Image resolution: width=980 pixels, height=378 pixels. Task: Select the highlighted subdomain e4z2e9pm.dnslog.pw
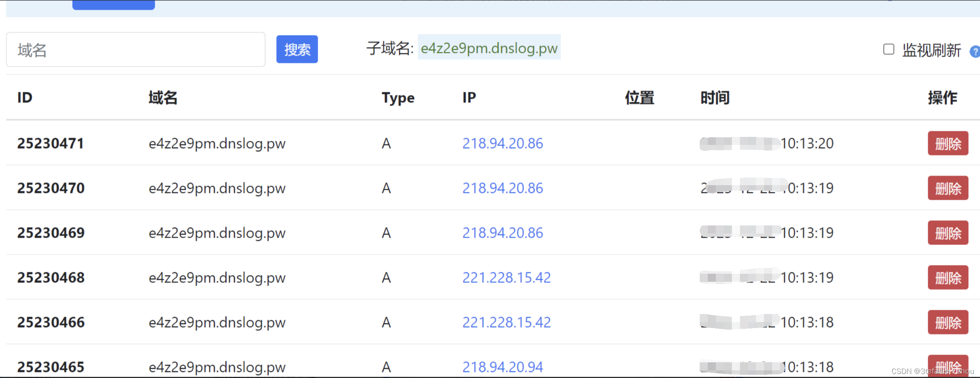coord(489,48)
